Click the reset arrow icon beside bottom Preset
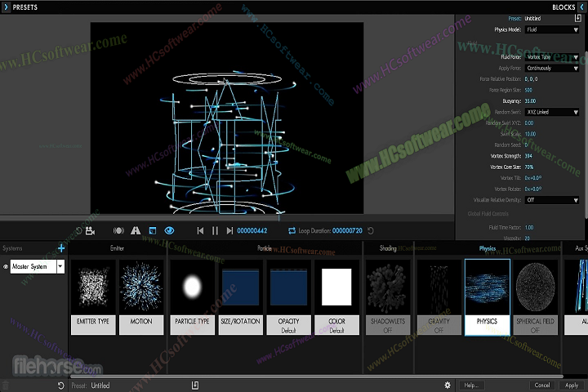588x392 pixels. point(61,385)
